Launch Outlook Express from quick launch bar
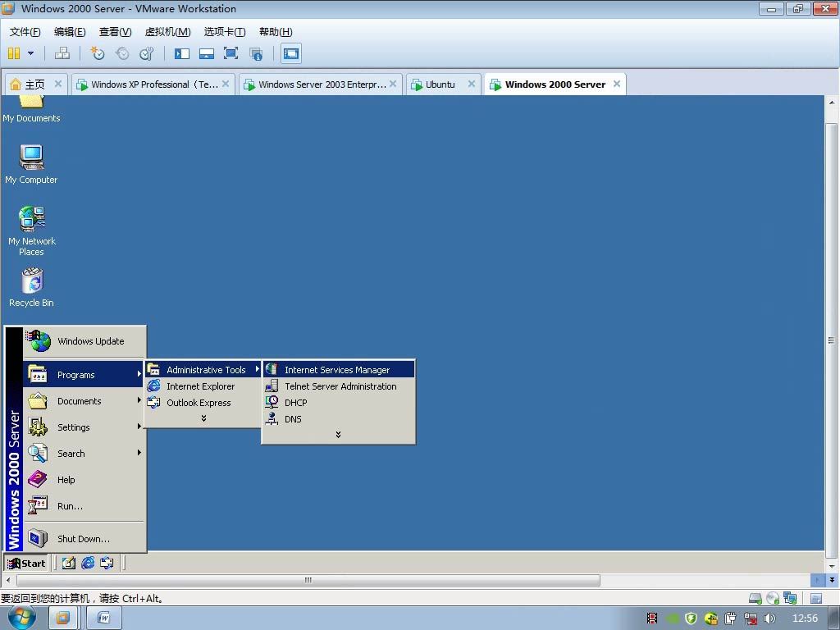The width and height of the screenshot is (840, 630). click(107, 563)
